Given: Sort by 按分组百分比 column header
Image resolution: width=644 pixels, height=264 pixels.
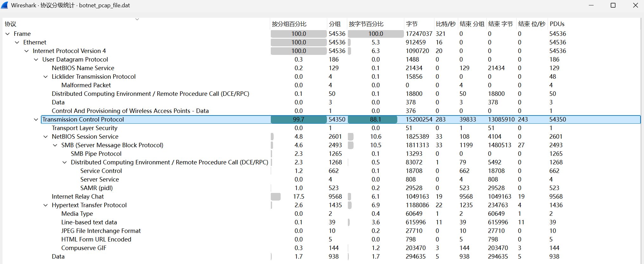Looking at the screenshot, I should pos(299,24).
